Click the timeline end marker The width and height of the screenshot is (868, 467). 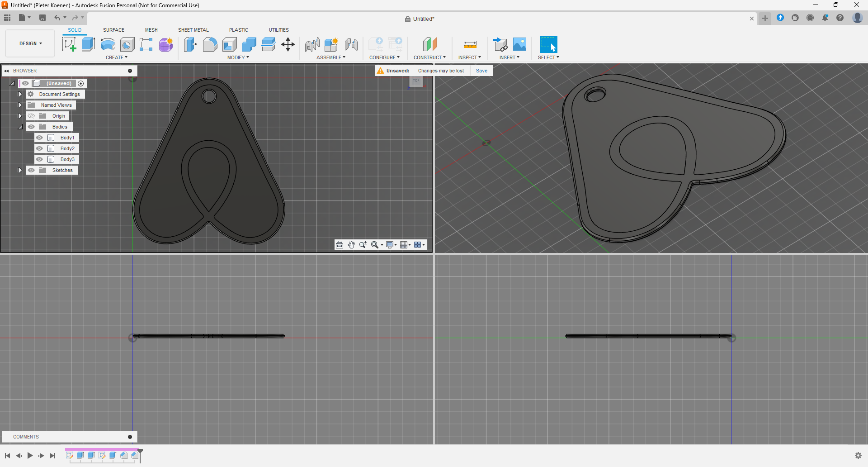click(140, 455)
